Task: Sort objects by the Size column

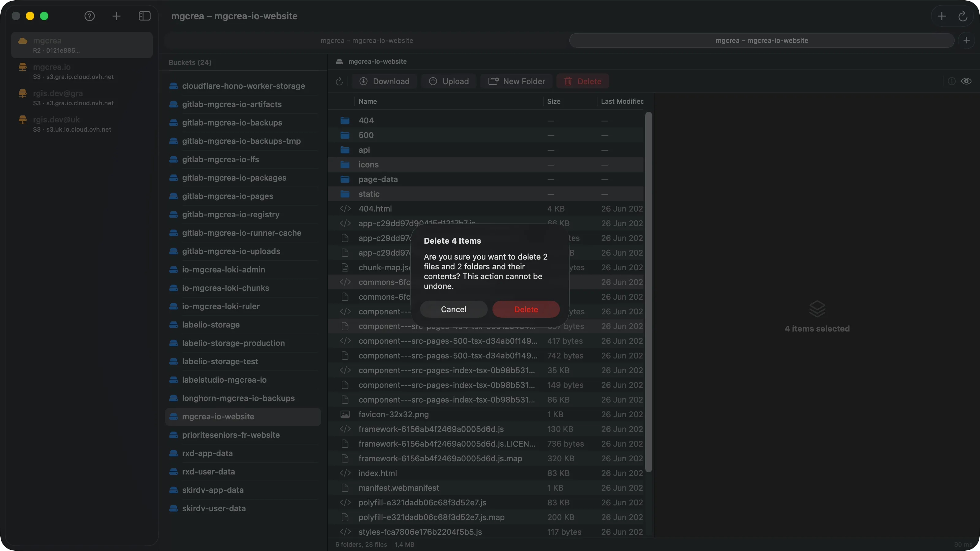Action: tap(553, 101)
